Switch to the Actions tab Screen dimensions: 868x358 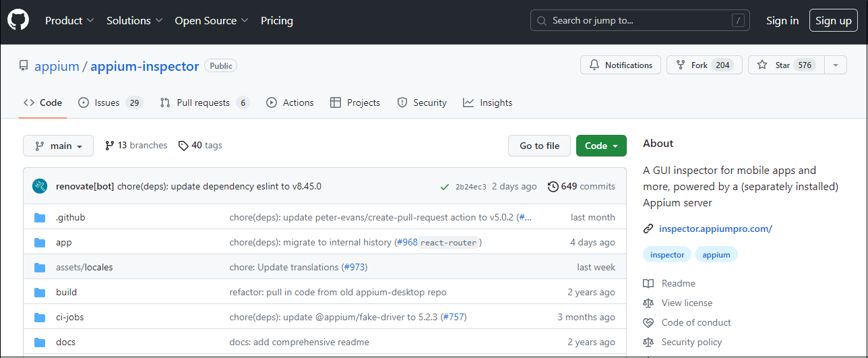pos(290,102)
